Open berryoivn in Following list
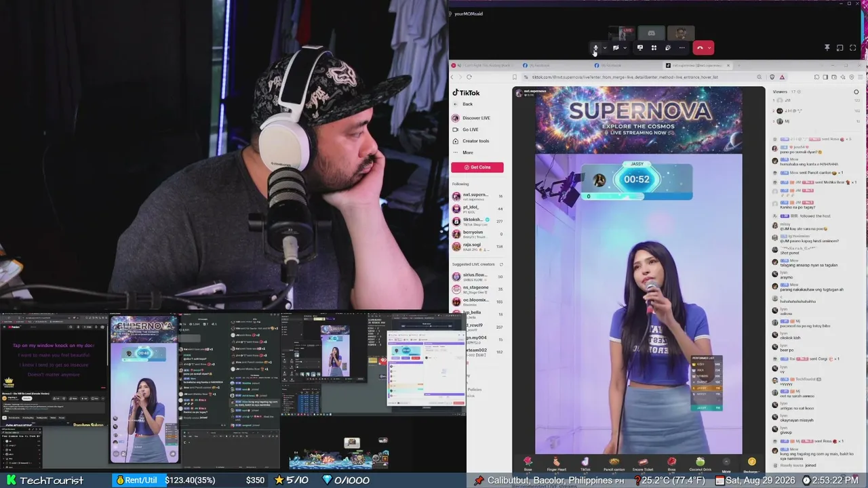Image resolution: width=868 pixels, height=488 pixels. pos(479,233)
